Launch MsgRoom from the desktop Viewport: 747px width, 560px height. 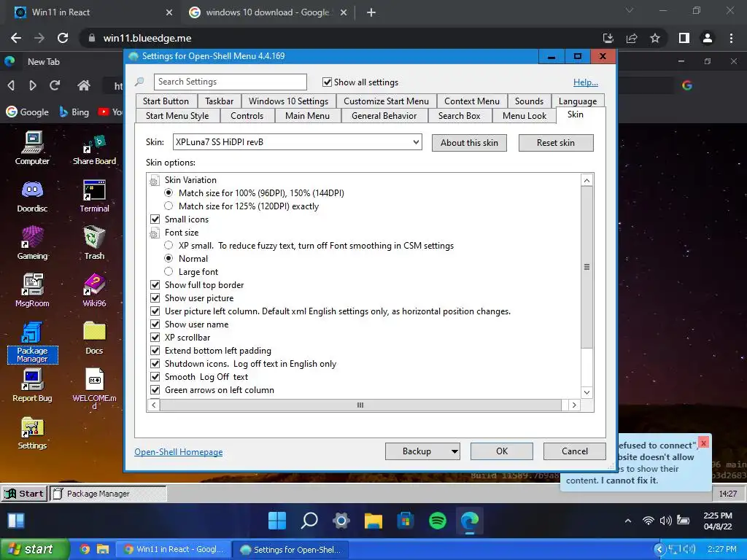(32, 290)
